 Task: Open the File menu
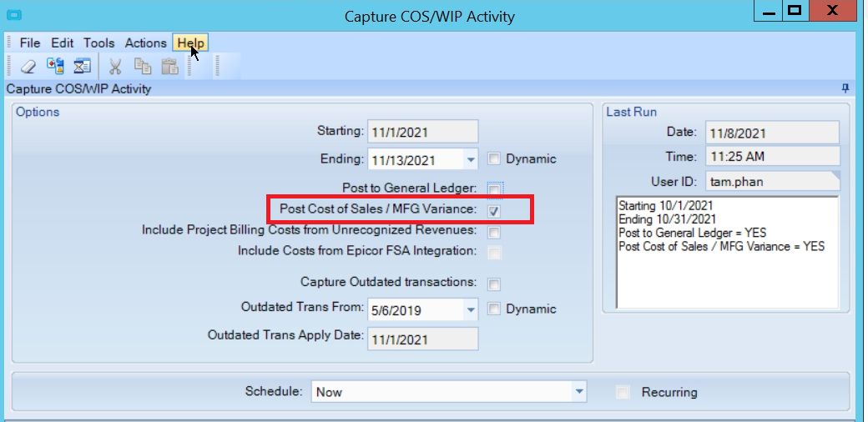(30, 43)
